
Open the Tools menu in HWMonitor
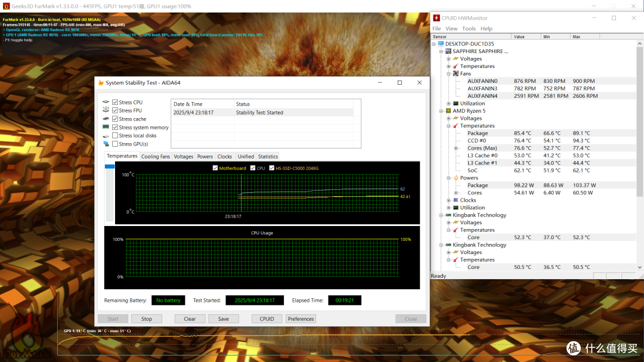click(469, 29)
